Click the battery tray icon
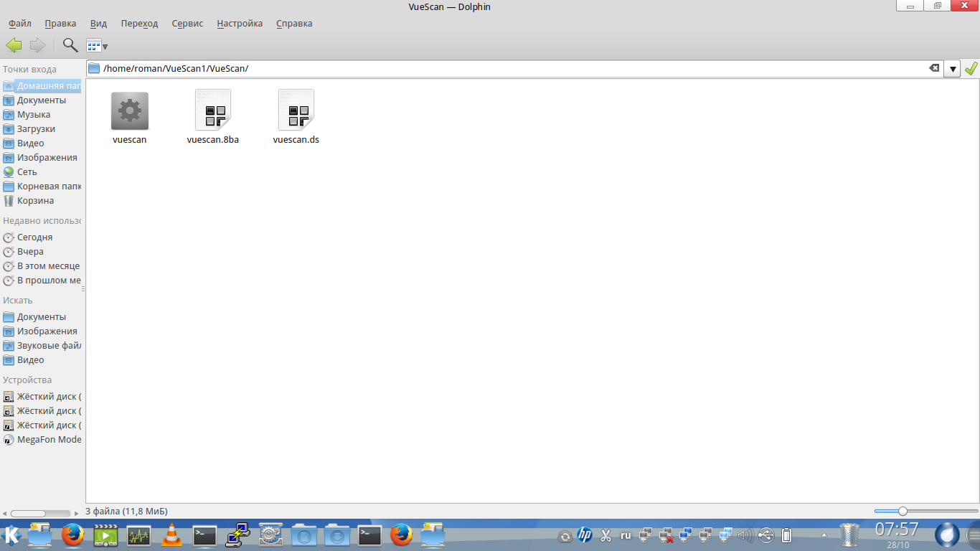Screen dimensions: 980x551 coord(786,535)
